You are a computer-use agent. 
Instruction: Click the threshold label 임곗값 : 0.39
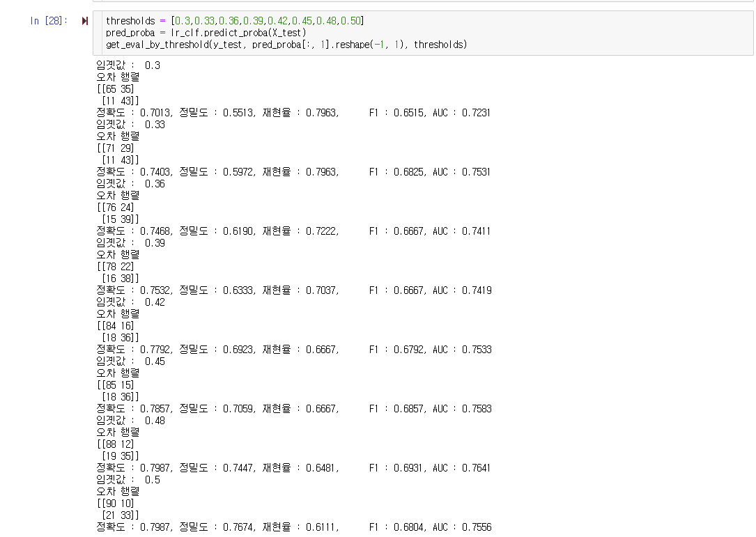coord(131,243)
